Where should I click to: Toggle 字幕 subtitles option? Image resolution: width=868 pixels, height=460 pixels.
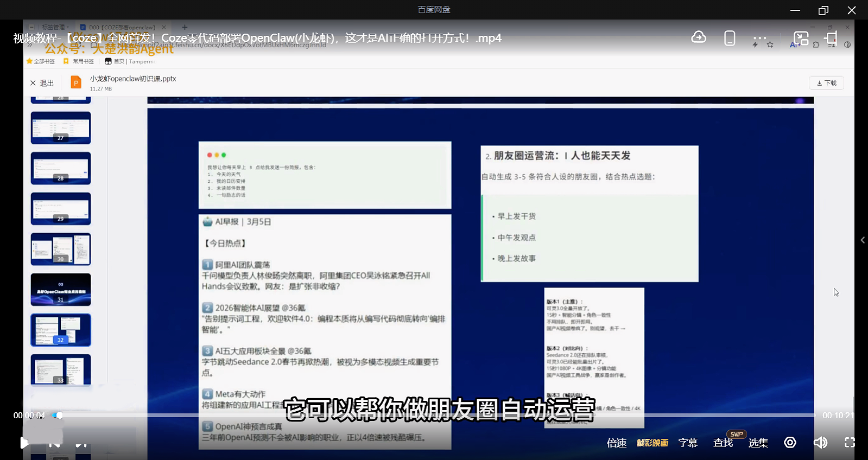click(x=688, y=443)
